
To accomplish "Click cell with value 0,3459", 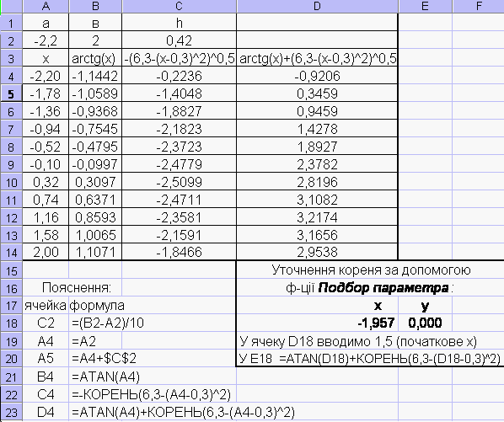I will [x=317, y=93].
